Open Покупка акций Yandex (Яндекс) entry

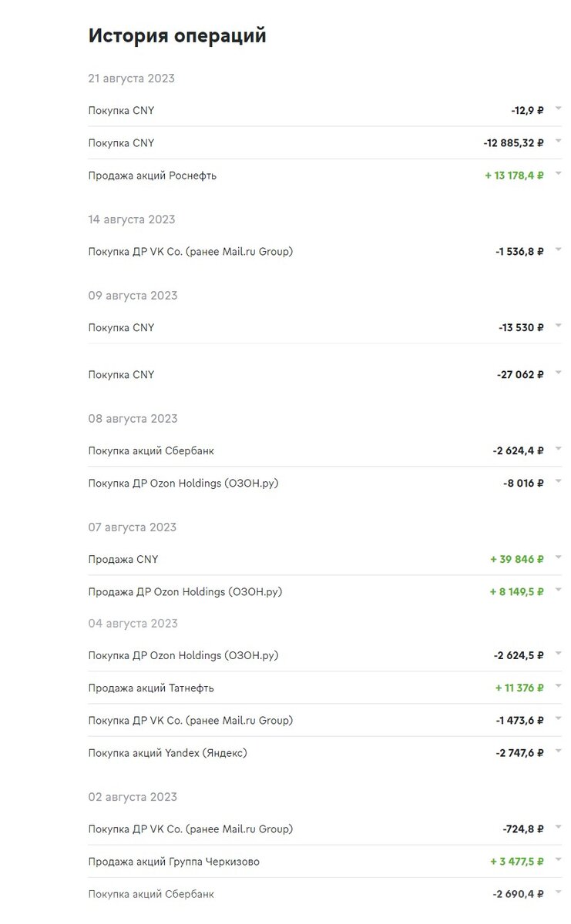[x=168, y=753]
